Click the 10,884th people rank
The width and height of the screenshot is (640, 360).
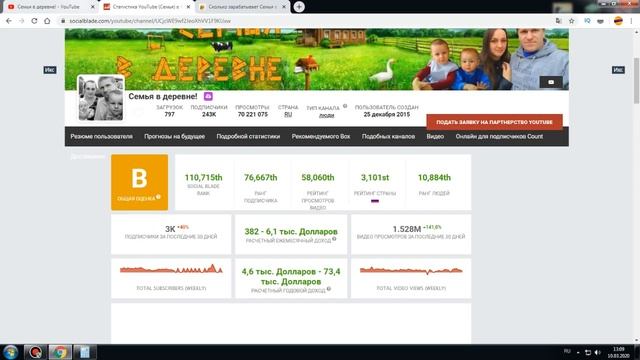[434, 178]
